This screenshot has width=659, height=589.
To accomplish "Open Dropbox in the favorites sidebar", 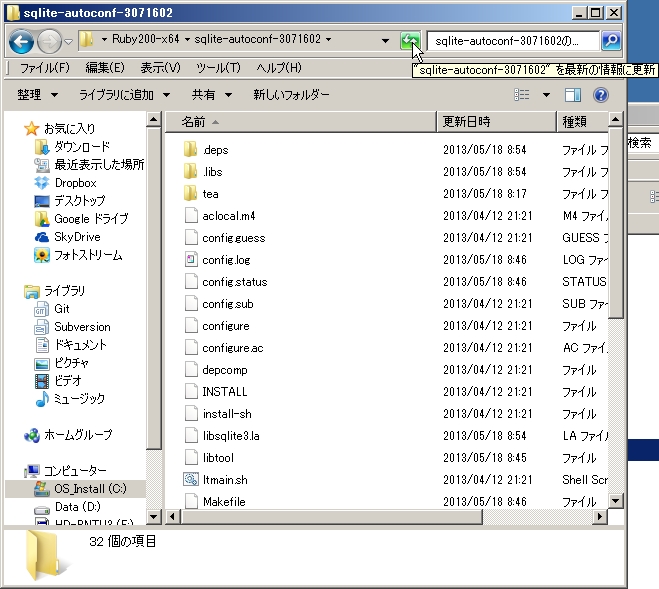I will click(x=66, y=183).
